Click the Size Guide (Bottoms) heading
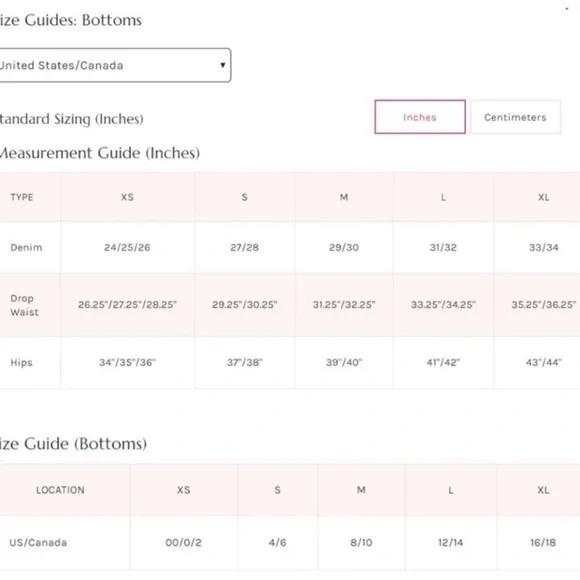The image size is (580, 580). pyautogui.click(x=73, y=444)
